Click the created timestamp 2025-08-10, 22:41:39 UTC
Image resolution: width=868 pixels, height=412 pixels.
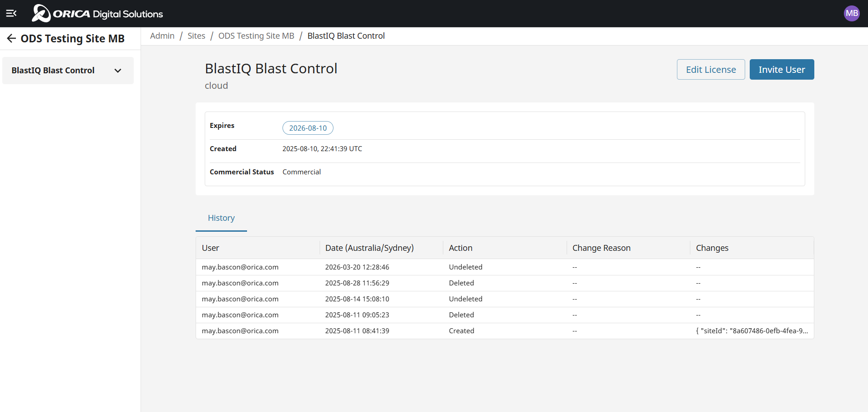(x=322, y=149)
